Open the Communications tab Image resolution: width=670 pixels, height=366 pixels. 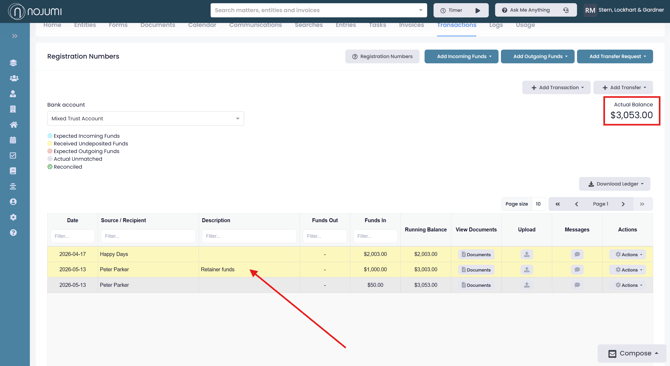tap(255, 25)
